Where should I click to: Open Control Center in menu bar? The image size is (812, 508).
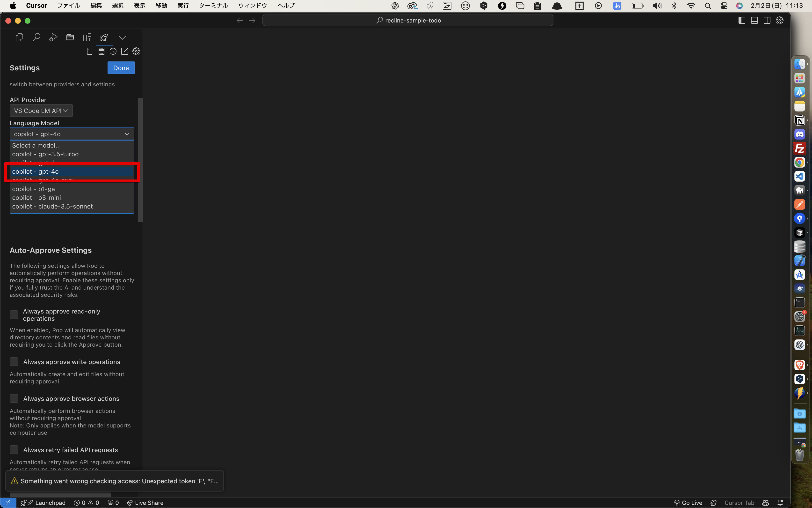point(724,6)
